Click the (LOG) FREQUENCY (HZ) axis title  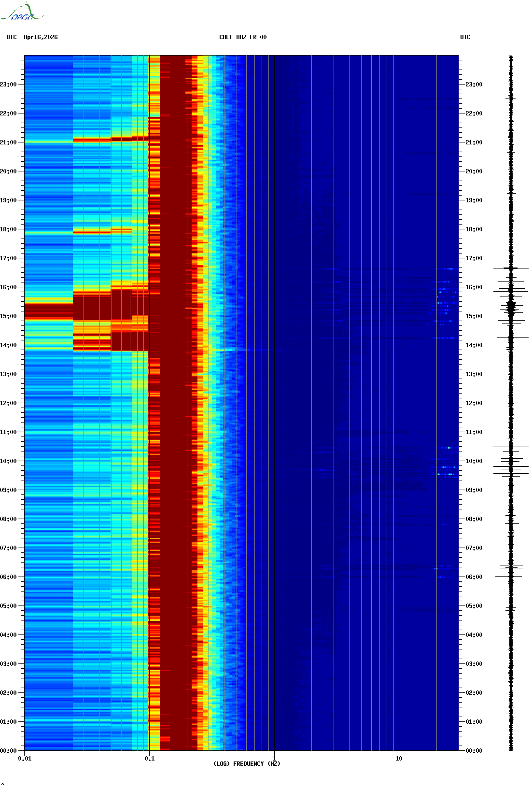click(x=247, y=764)
